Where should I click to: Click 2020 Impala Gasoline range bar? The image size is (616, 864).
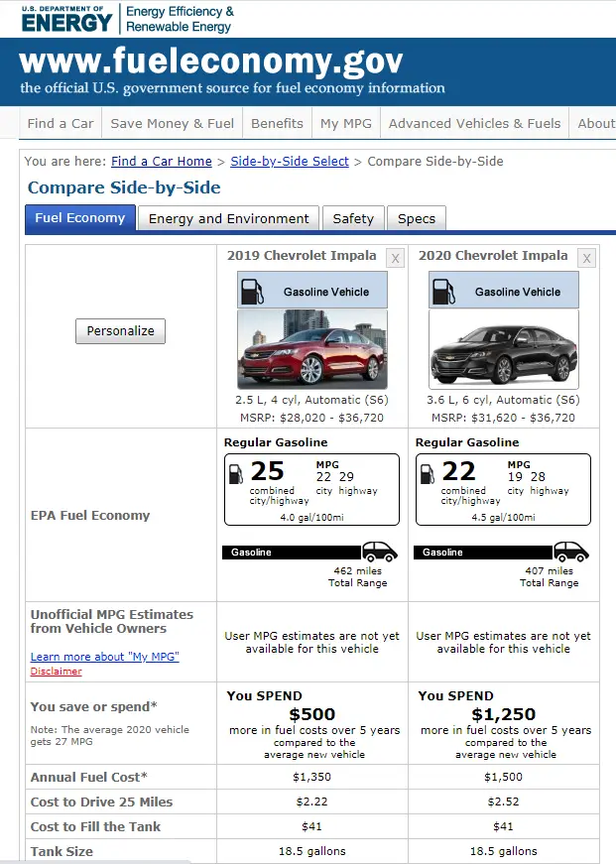(483, 553)
